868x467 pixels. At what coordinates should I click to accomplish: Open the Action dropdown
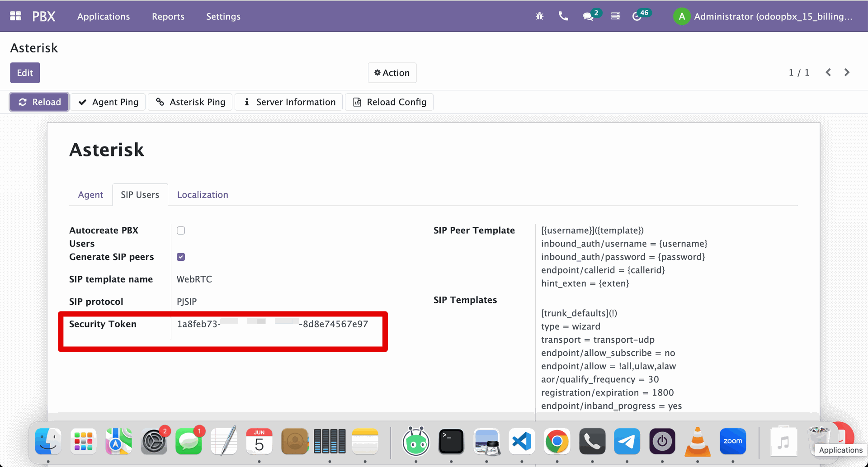tap(392, 73)
